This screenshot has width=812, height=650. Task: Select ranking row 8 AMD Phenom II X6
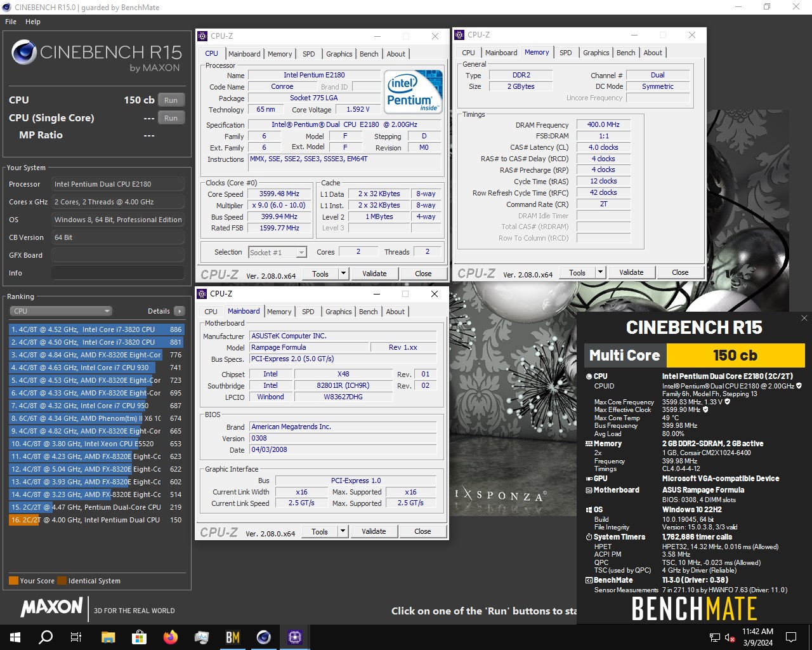(96, 418)
